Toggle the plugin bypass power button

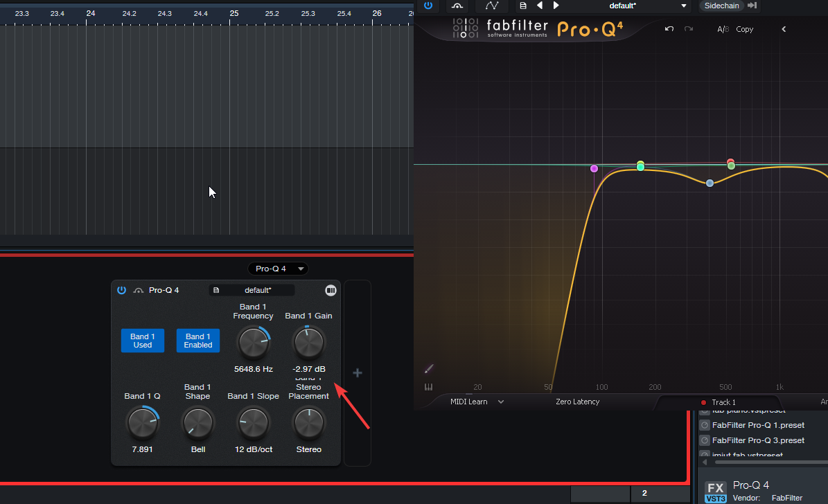[428, 6]
